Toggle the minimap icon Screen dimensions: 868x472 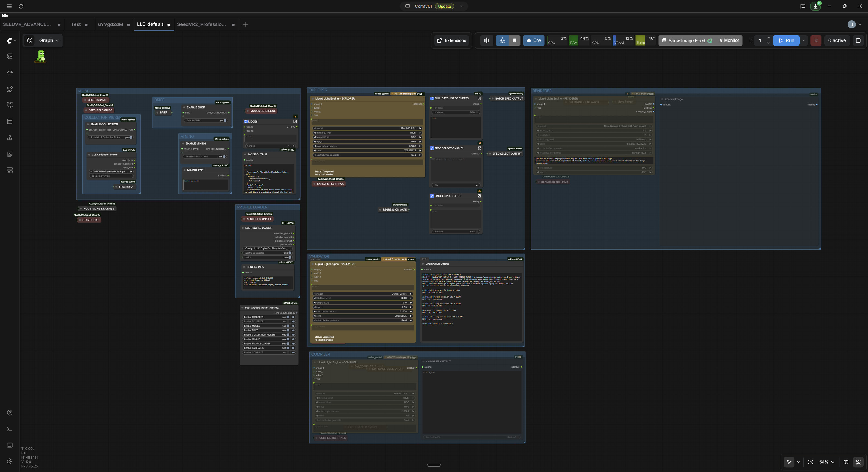pos(846,462)
